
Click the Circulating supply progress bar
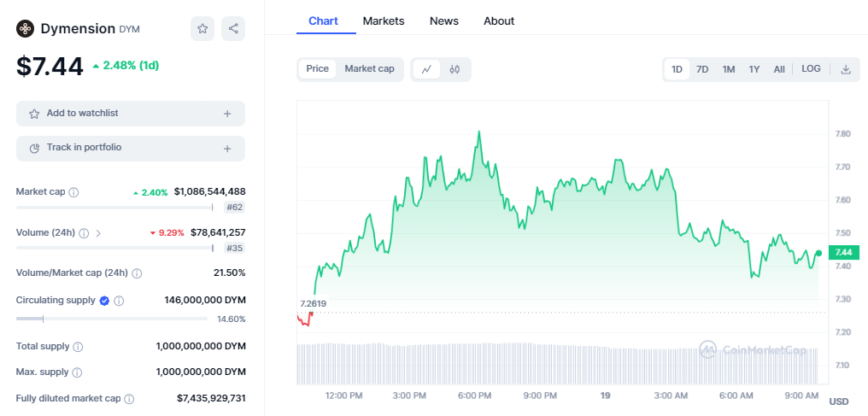pyautogui.click(x=111, y=319)
